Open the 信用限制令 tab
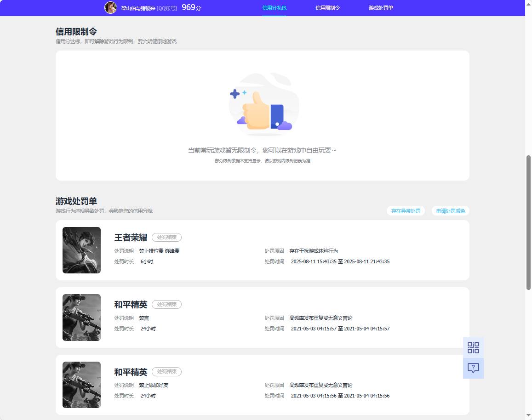Viewport: 532px width, 420px height. pos(327,7)
